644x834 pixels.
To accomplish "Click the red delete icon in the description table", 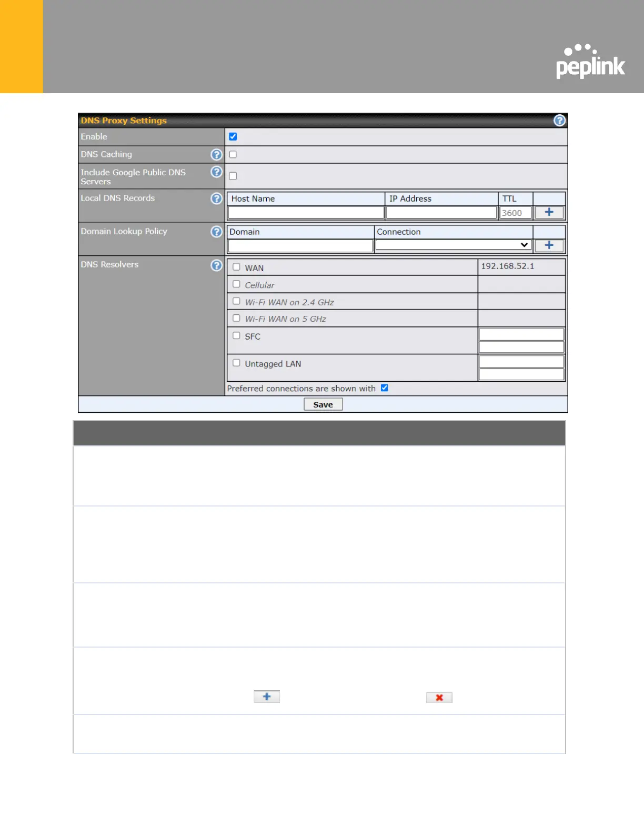I will point(439,698).
